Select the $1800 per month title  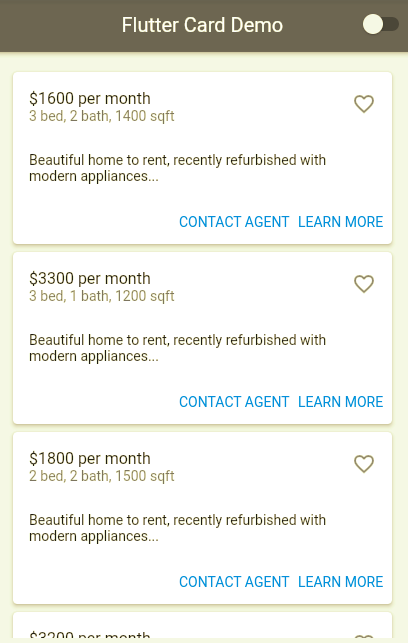pos(90,459)
